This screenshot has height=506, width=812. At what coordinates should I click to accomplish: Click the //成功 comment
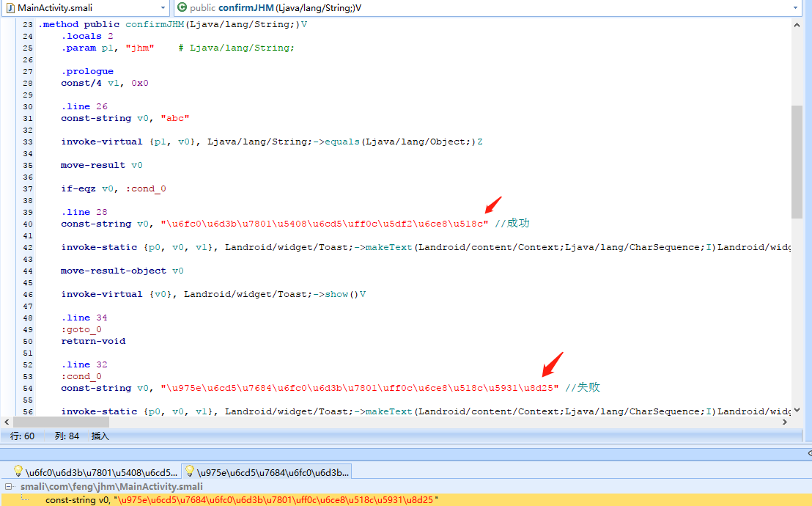(512, 224)
